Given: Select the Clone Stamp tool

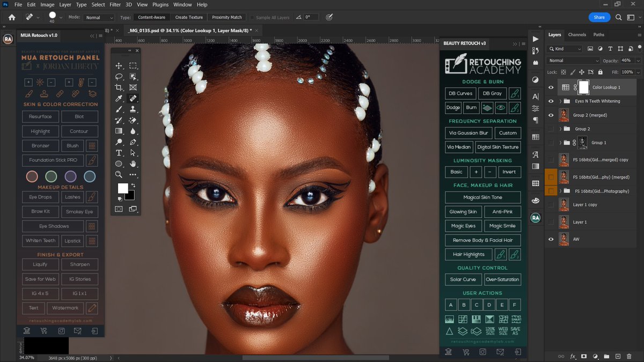Looking at the screenshot, I should [133, 109].
